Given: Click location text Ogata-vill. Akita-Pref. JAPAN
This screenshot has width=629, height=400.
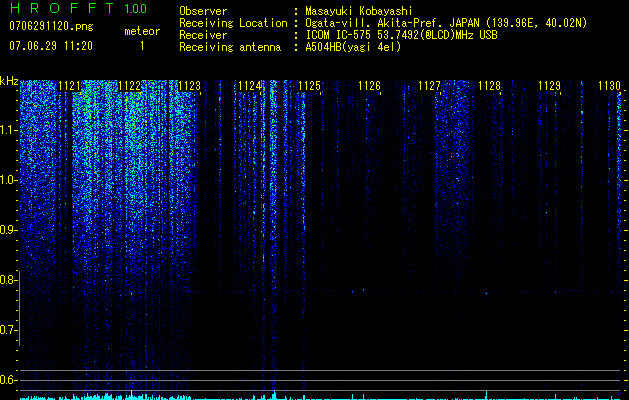Looking at the screenshot, I should 391,23.
